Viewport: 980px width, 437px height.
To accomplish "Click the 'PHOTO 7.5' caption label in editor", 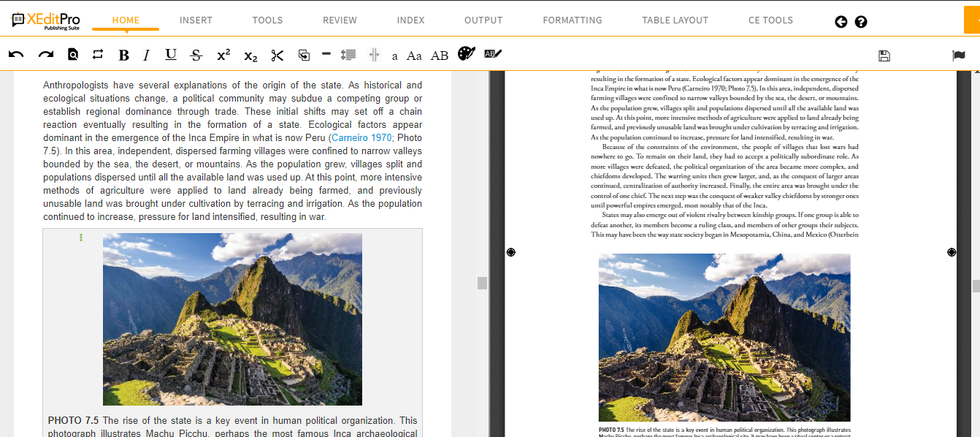I will [x=73, y=420].
